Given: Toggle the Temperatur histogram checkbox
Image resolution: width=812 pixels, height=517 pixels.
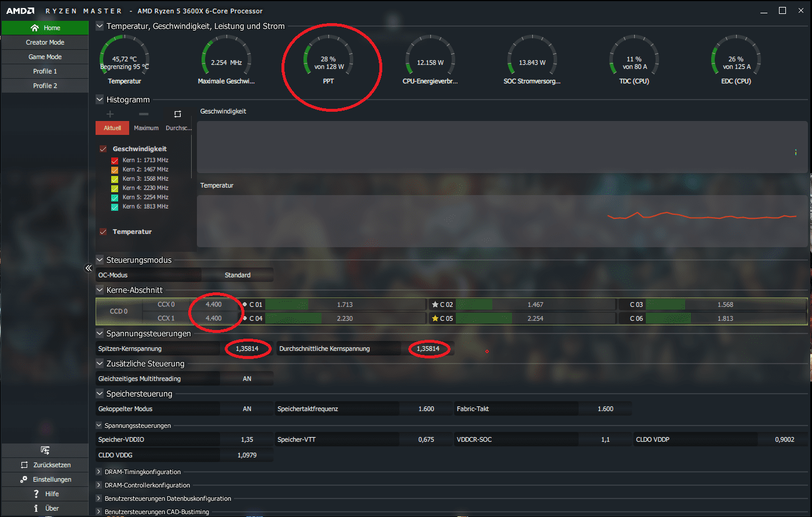Looking at the screenshot, I should (103, 232).
